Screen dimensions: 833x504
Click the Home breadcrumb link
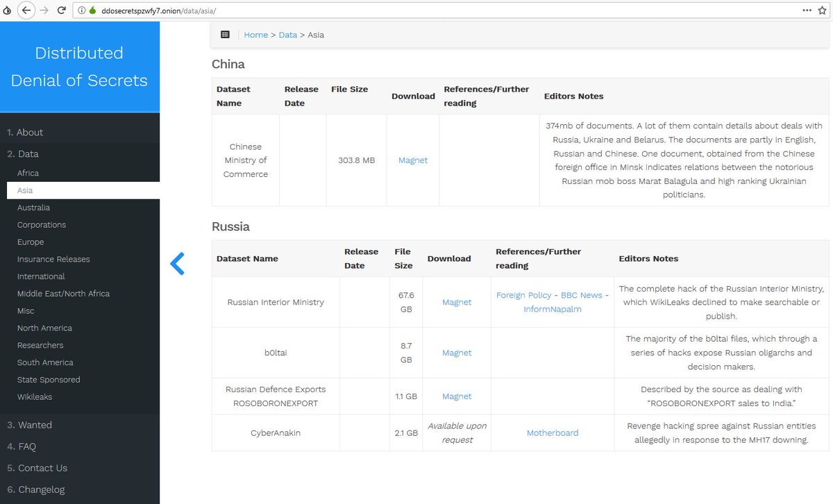click(x=255, y=35)
